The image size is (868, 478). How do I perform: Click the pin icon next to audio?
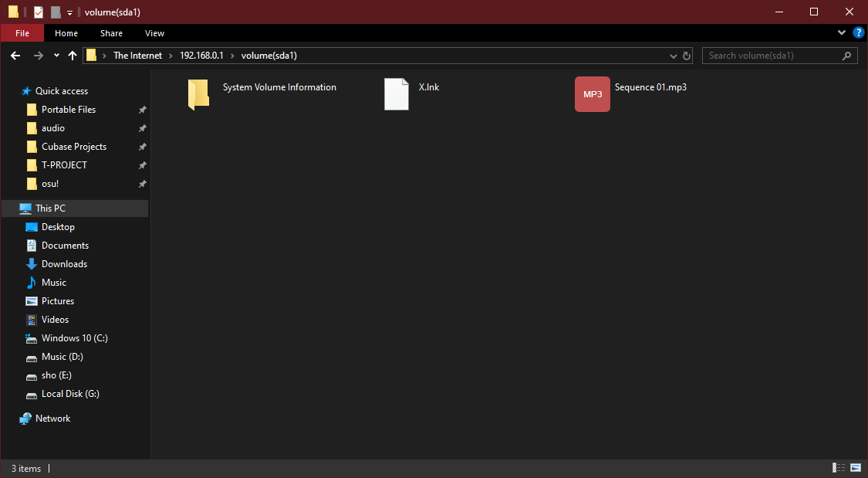click(142, 128)
